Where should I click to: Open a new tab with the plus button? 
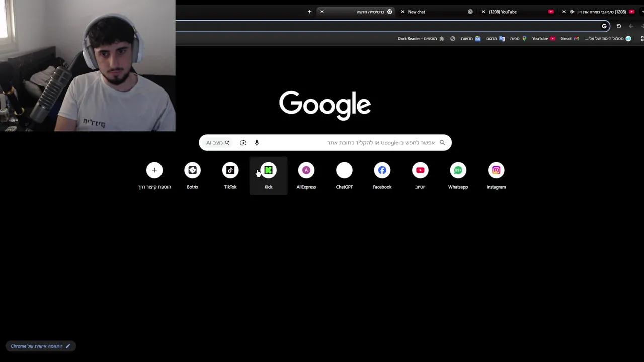(309, 12)
